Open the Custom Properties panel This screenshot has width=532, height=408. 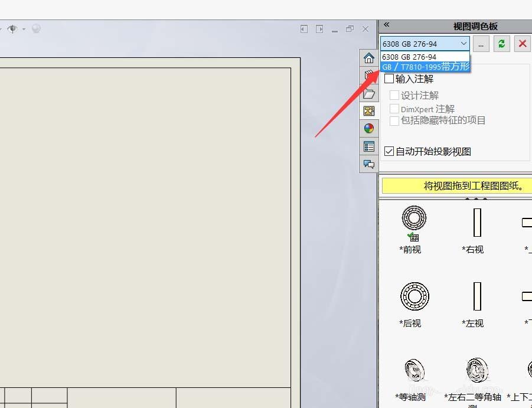point(369,146)
